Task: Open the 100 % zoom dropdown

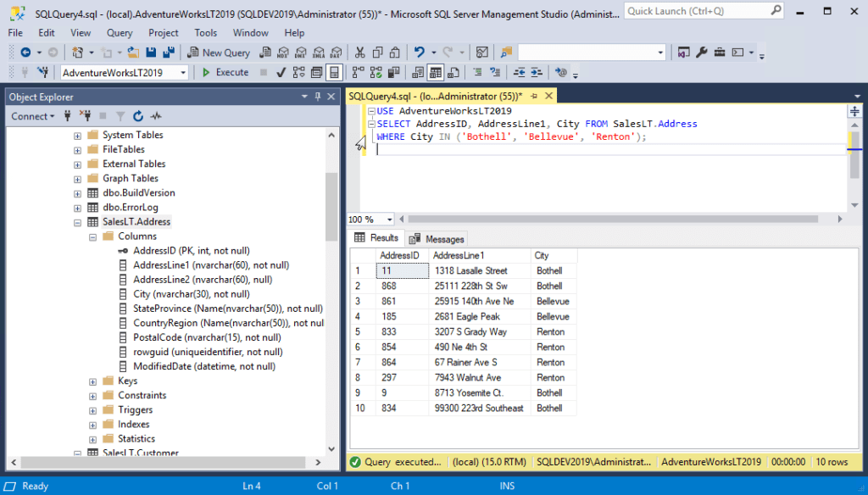Action: pos(390,220)
